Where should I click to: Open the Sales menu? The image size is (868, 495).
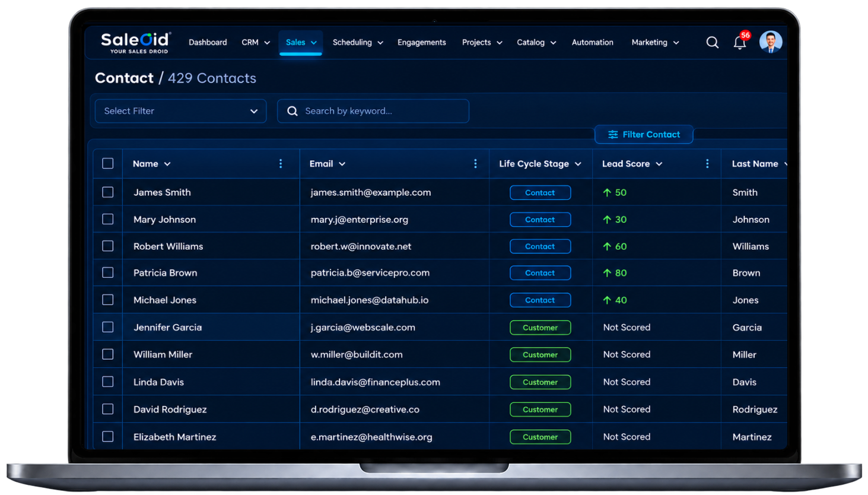[301, 43]
